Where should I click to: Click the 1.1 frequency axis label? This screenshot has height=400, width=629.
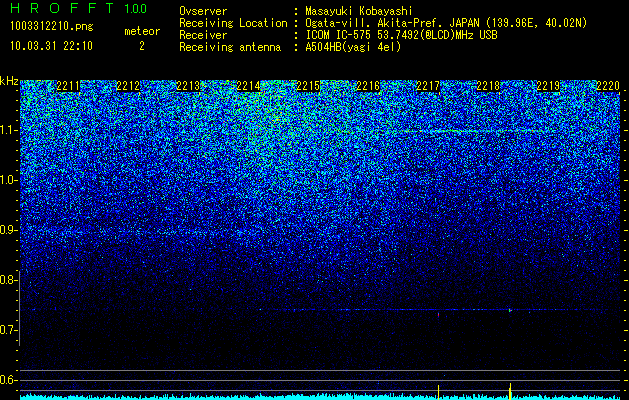coord(7,130)
